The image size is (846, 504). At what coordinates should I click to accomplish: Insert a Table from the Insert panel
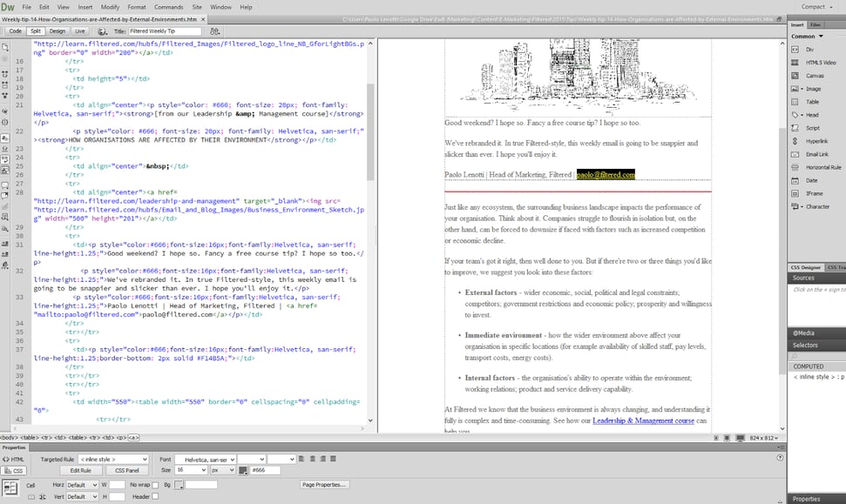(x=806, y=102)
